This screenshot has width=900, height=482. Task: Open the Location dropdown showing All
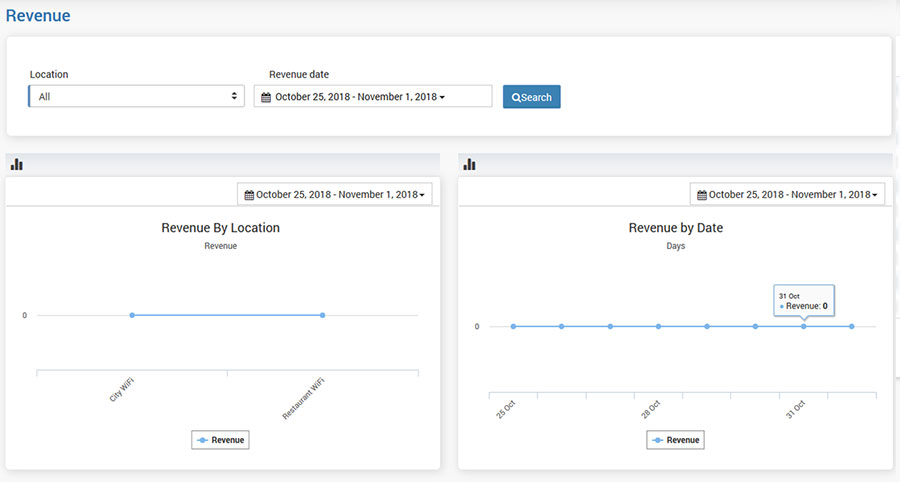coord(136,96)
